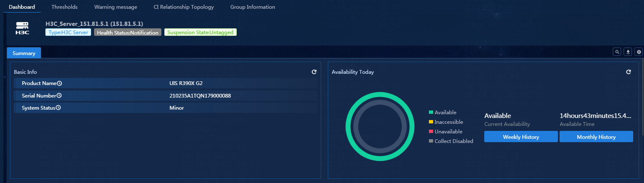Refresh the Basic Info panel

click(314, 72)
